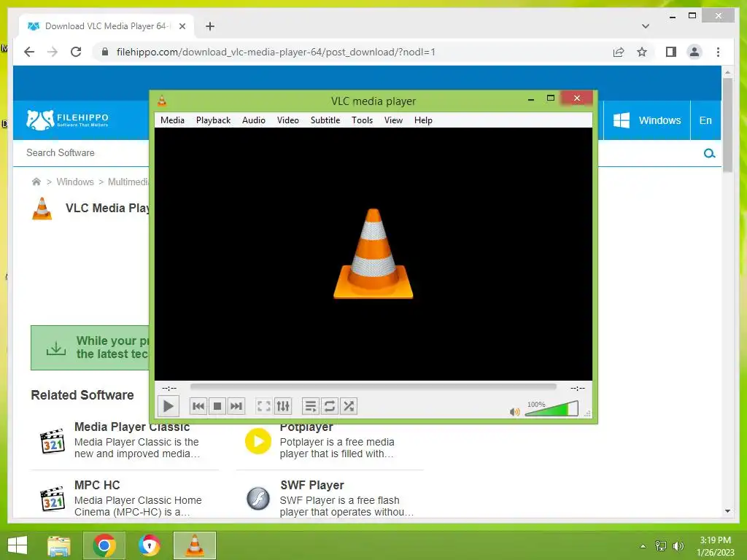Share this page via Chrome icon
The width and height of the screenshot is (747, 560).
pos(619,52)
